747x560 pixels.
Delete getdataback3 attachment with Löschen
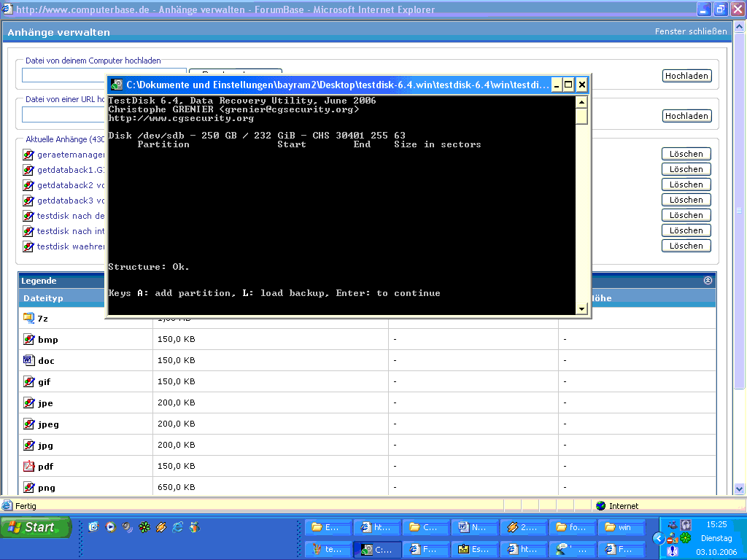[x=686, y=200]
